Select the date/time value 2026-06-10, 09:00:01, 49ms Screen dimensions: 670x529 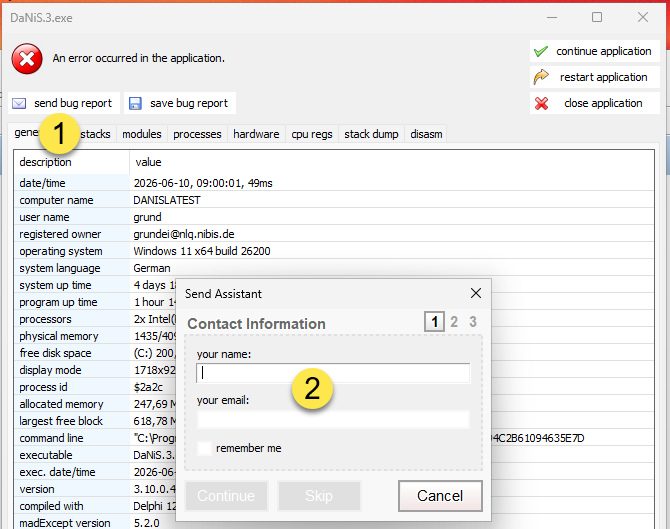[x=203, y=183]
